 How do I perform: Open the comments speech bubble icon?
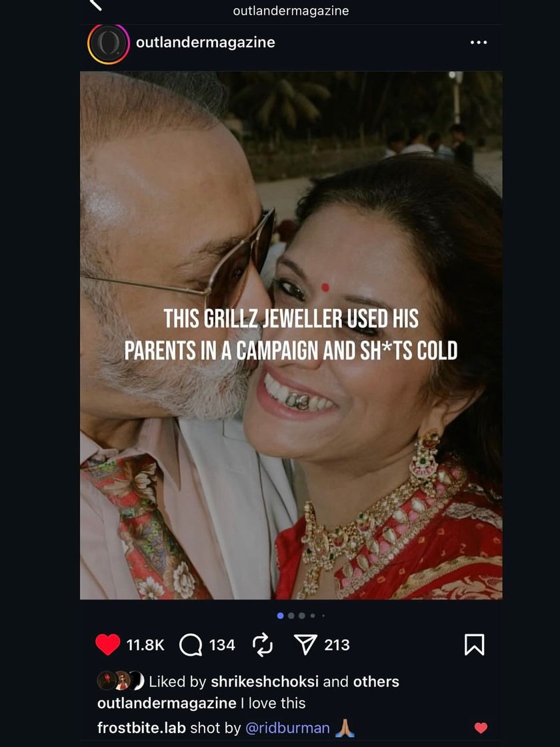click(x=191, y=645)
